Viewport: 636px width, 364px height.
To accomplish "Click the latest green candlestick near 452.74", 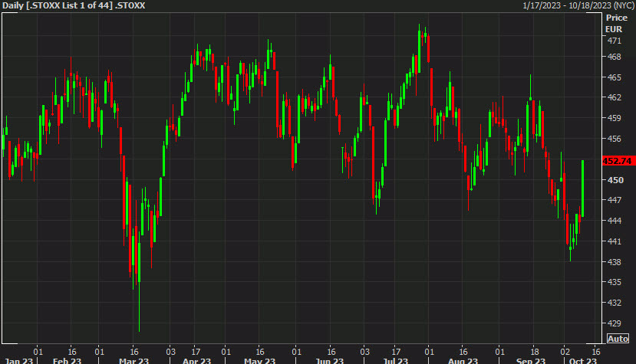I will coord(583,189).
